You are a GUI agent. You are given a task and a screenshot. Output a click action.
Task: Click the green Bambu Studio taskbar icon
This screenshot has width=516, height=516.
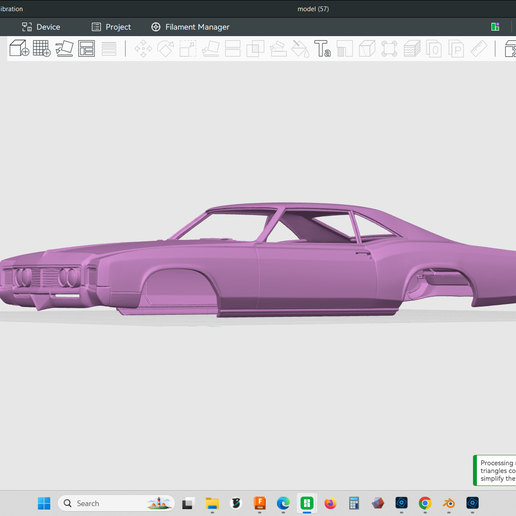[x=307, y=503]
